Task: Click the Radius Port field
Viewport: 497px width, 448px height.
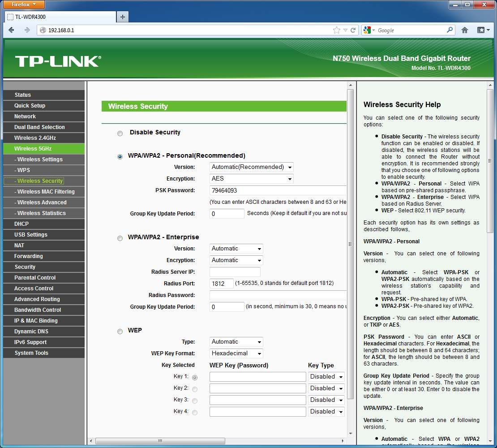Action: [222, 284]
